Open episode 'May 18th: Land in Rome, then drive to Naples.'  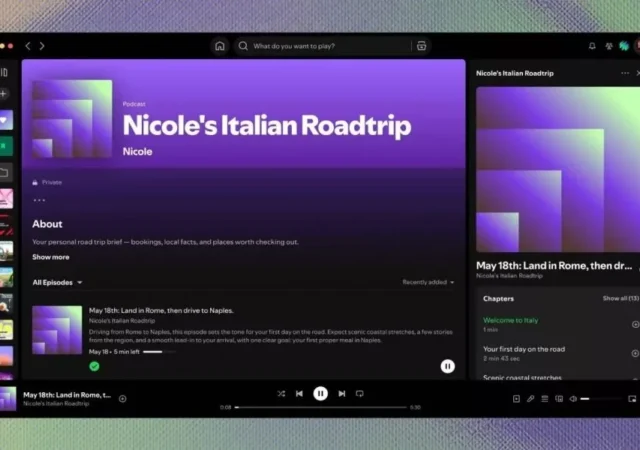pos(161,310)
